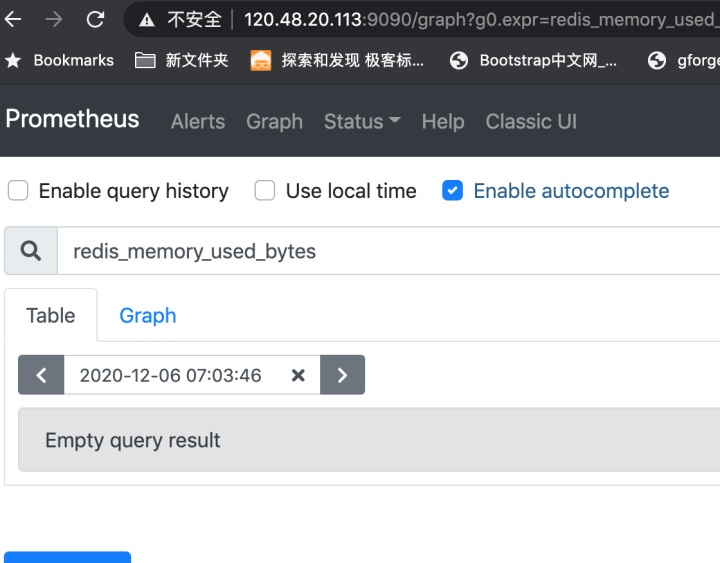Image resolution: width=720 pixels, height=563 pixels.
Task: Open the 探索和发现 极客标 bookmark
Action: [337, 60]
